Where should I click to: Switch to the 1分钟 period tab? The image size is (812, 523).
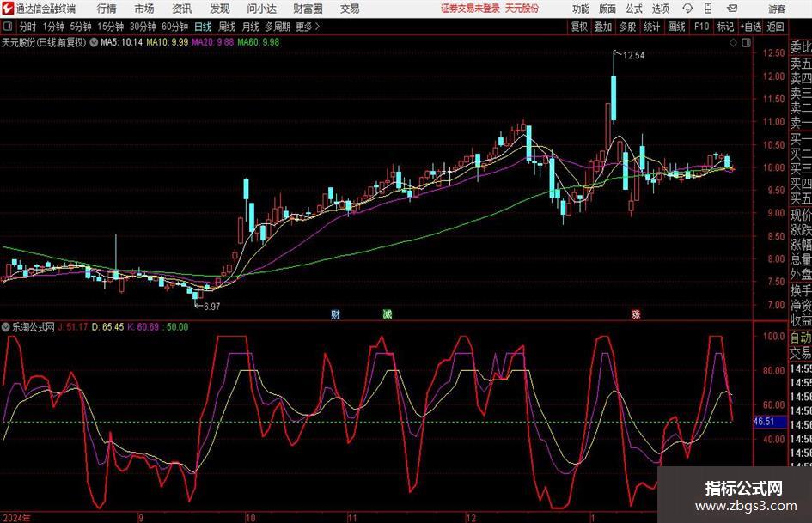53,27
